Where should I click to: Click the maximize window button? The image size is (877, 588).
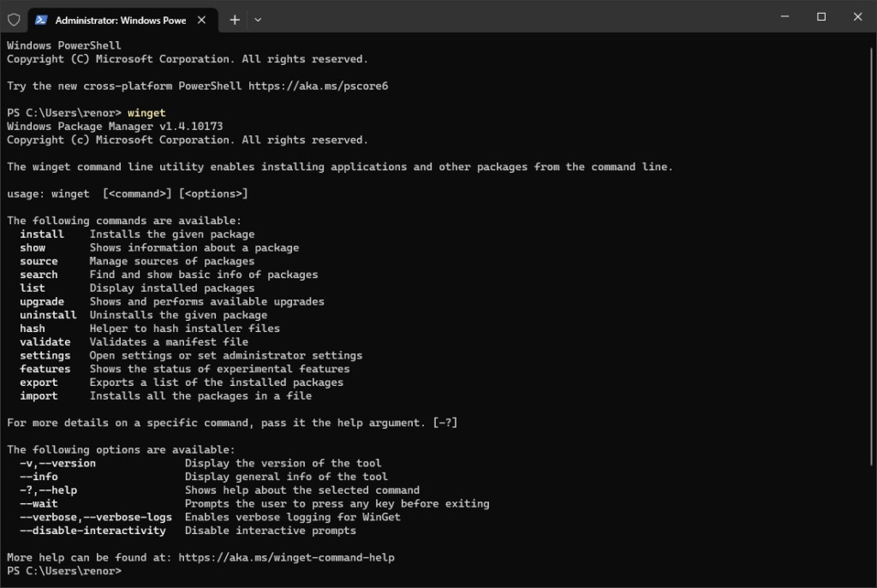tap(820, 16)
